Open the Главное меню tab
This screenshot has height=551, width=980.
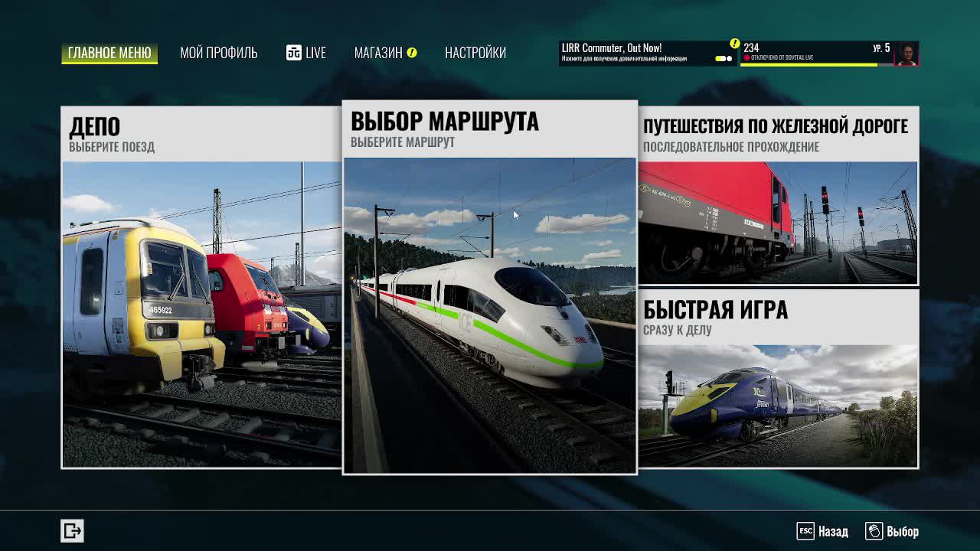tap(109, 53)
